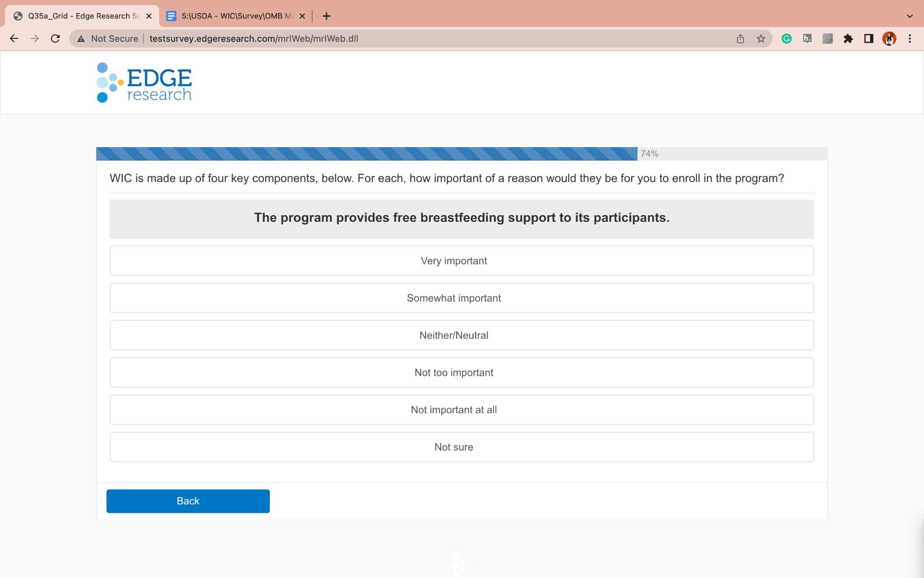Reload the survey page
The height and width of the screenshot is (578, 924).
(x=55, y=39)
